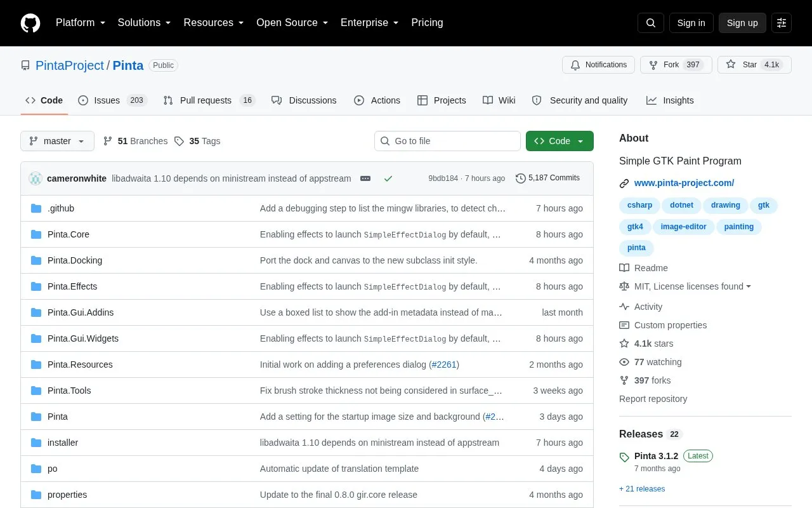Click cameronwhite's avatar image
The height and width of the screenshot is (508, 812).
(x=36, y=178)
